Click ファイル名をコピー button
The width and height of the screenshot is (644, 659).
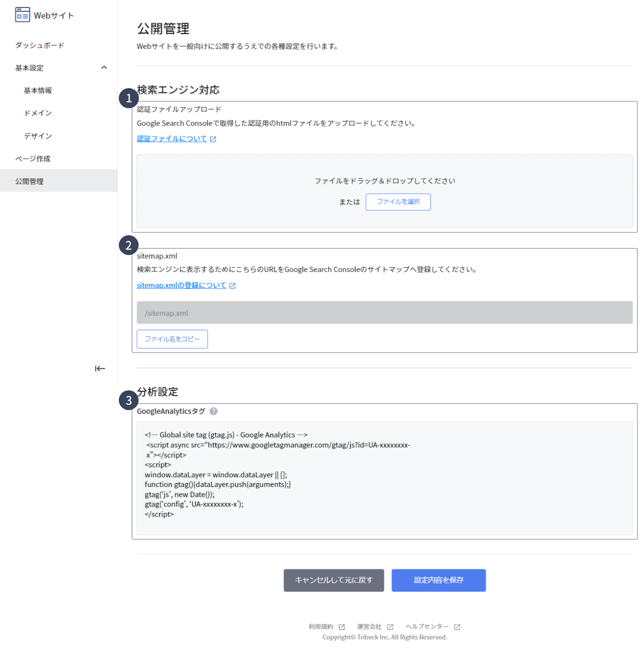coord(172,339)
